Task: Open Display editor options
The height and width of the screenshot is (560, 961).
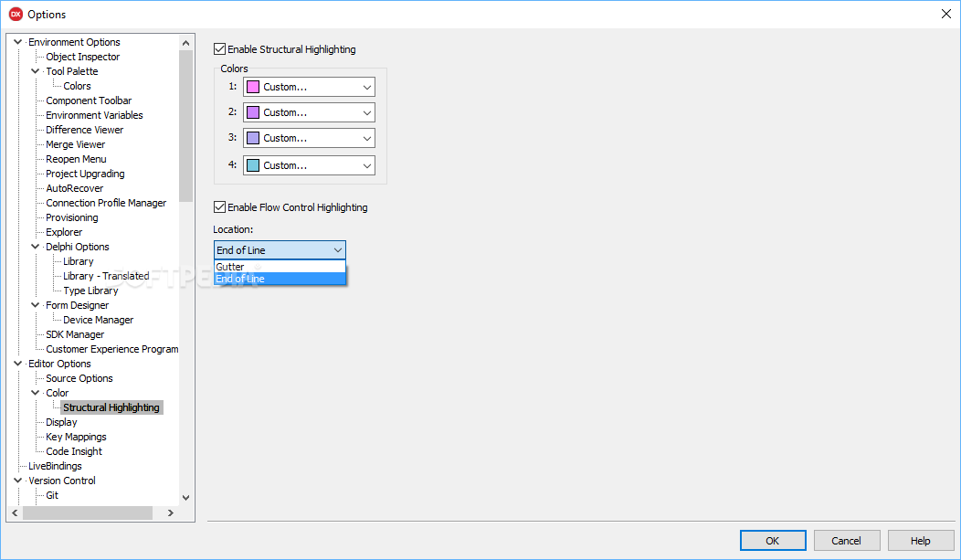Action: 61,422
